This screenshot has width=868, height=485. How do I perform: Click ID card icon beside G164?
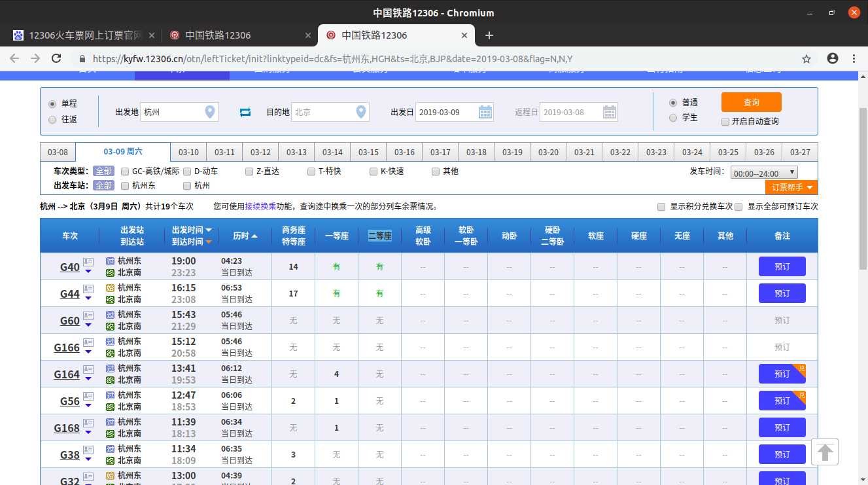click(x=88, y=369)
